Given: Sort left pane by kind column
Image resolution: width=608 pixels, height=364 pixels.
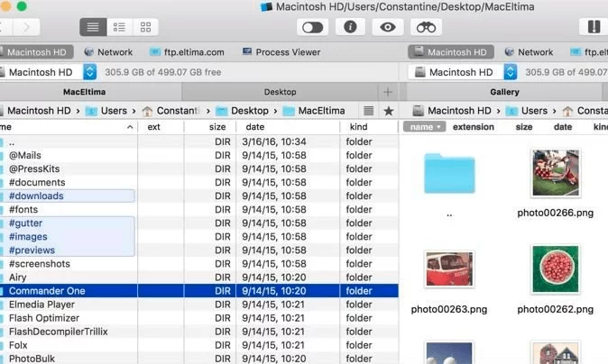Looking at the screenshot, I should coord(359,127).
